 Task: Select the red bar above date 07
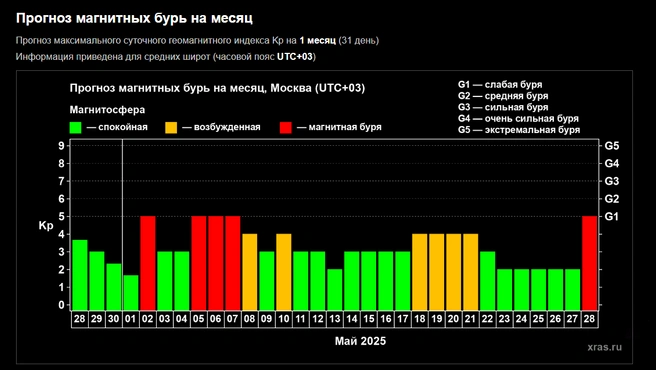click(233, 263)
